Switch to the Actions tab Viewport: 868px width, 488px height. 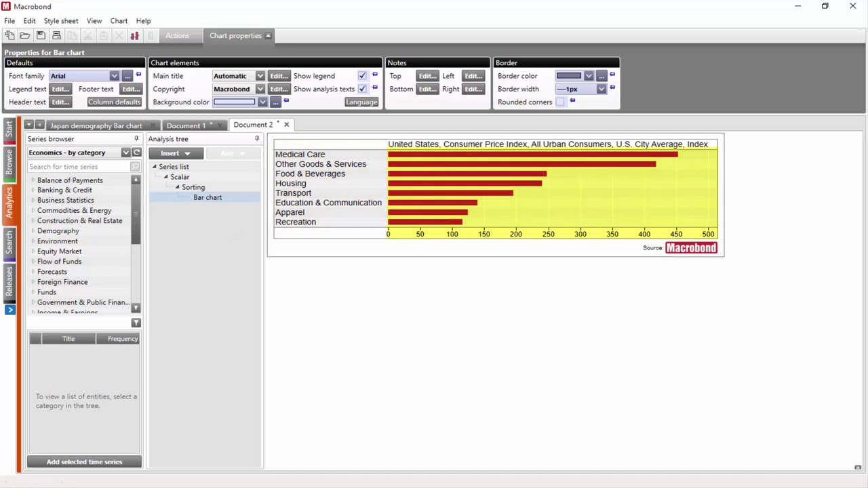coord(178,36)
